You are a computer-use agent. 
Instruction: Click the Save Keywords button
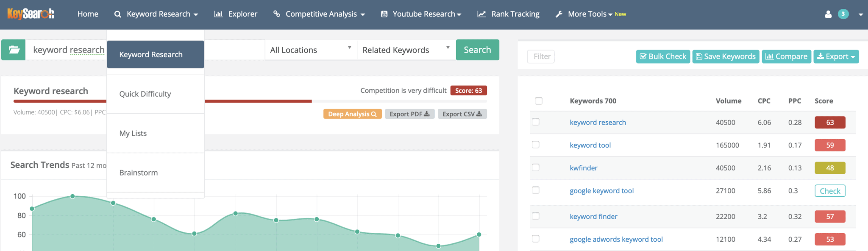pyautogui.click(x=726, y=56)
